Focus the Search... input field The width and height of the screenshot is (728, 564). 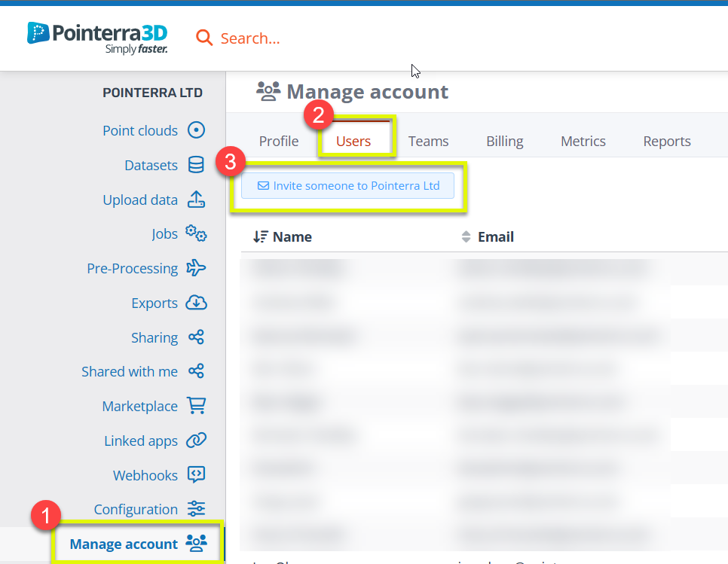click(250, 38)
